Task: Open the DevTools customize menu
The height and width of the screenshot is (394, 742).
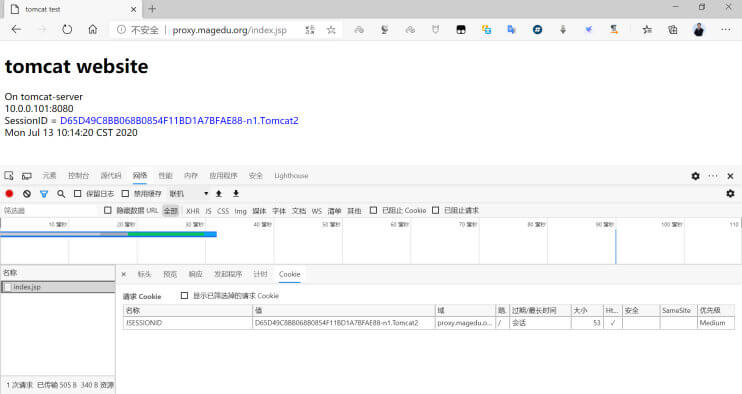Action: tap(713, 176)
